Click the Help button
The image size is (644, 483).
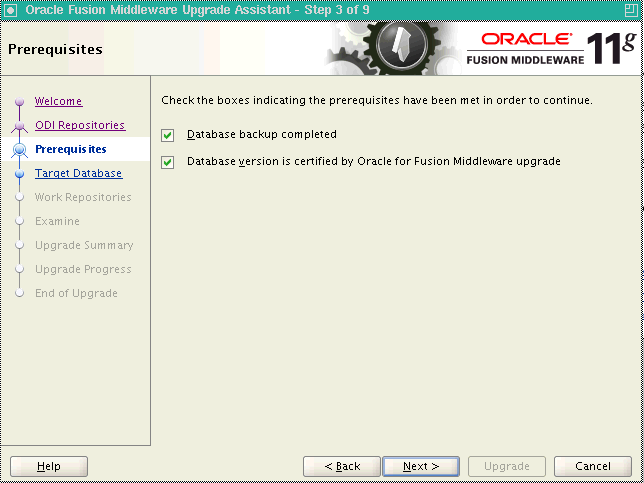point(49,467)
